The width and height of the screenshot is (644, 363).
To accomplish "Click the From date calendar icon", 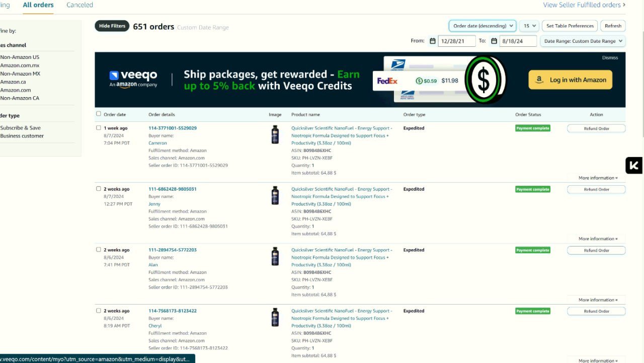I will coord(433,41).
